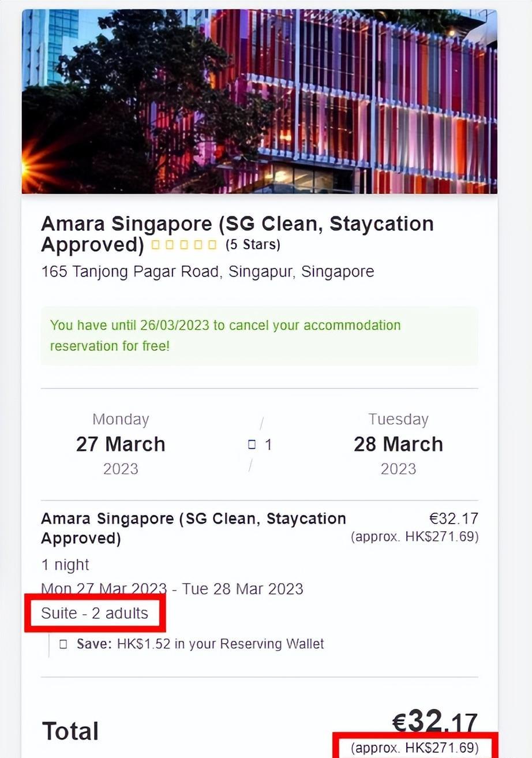The image size is (532, 758).
Task: Click the Suite - 2 adults room type
Action: click(95, 613)
